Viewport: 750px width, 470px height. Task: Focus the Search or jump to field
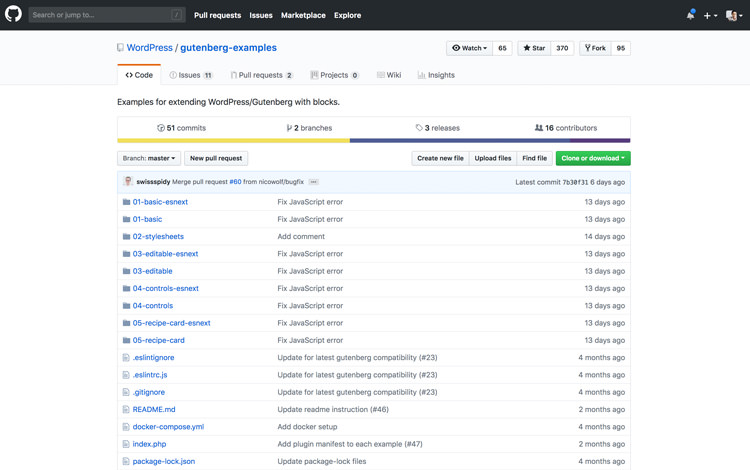pos(100,15)
